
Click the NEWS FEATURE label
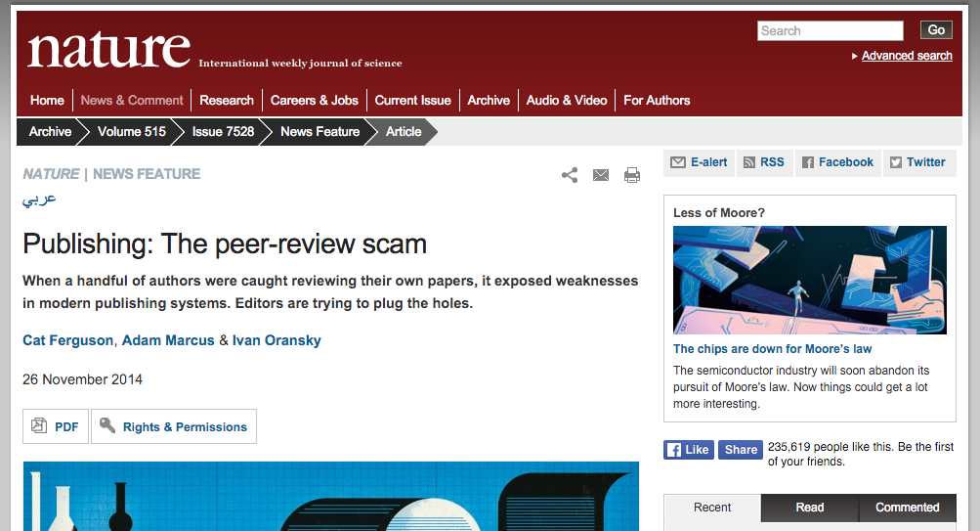147,174
